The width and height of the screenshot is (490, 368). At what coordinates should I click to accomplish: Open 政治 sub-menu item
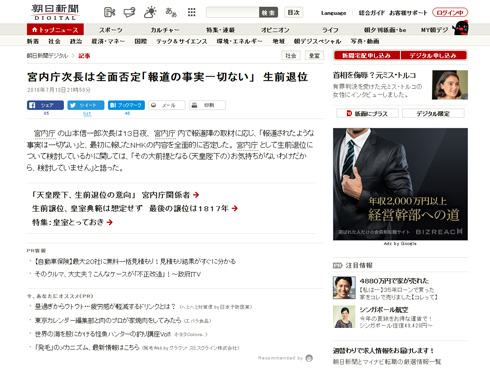76,41
